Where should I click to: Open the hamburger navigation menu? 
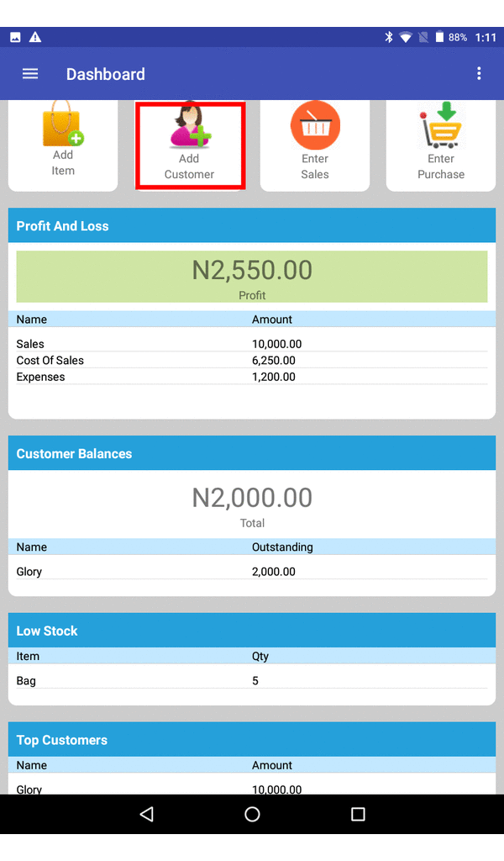click(x=30, y=74)
